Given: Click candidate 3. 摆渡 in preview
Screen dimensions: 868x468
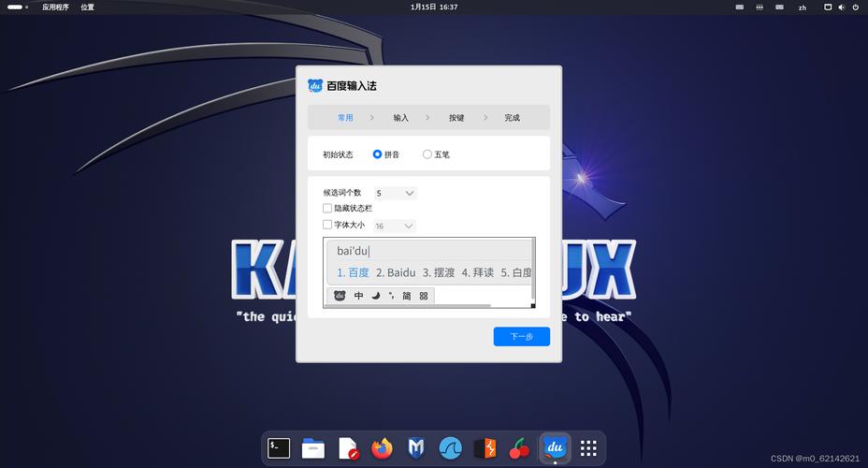Looking at the screenshot, I should pos(439,272).
